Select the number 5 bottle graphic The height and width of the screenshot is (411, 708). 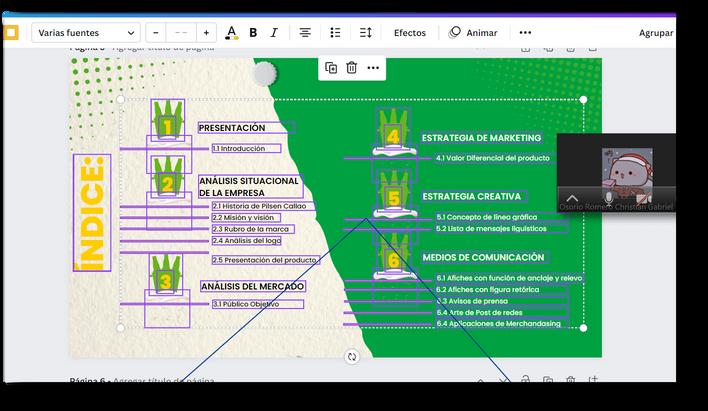click(x=394, y=193)
